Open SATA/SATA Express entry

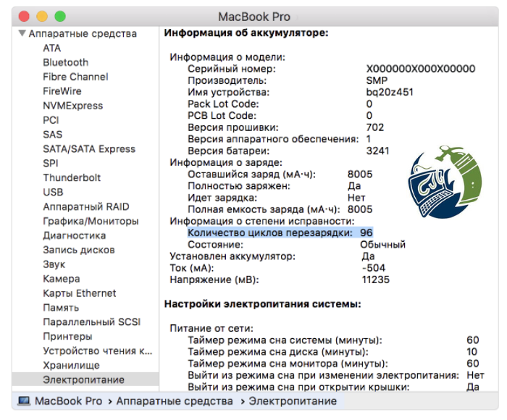89,148
